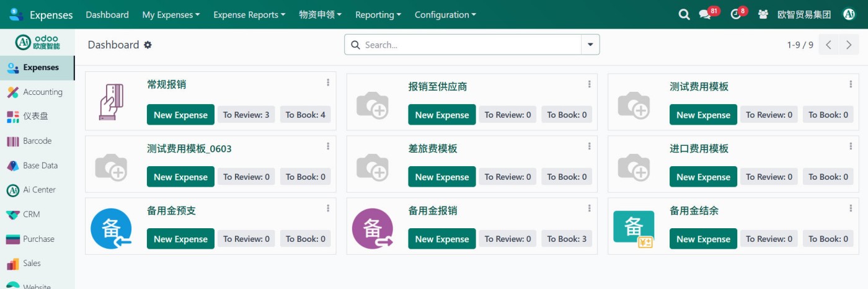Screen dimensions: 868x289
Task: Click the 测试费用模板_0603 card title
Action: click(x=189, y=149)
